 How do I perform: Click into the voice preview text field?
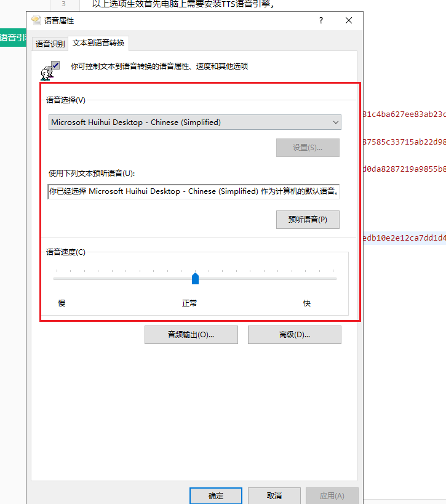194,191
